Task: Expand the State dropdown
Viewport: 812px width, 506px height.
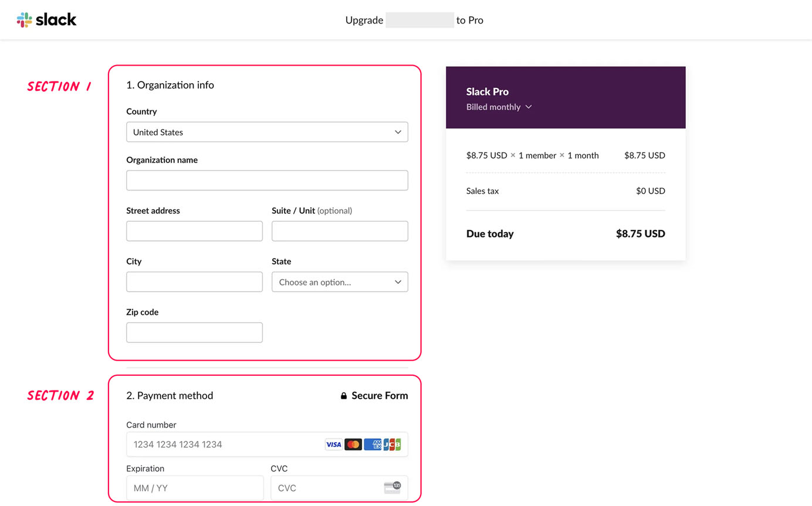Action: (340, 282)
